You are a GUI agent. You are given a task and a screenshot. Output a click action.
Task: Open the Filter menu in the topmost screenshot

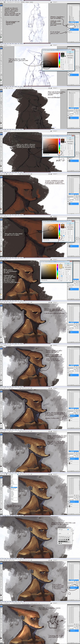coord(13,0)
